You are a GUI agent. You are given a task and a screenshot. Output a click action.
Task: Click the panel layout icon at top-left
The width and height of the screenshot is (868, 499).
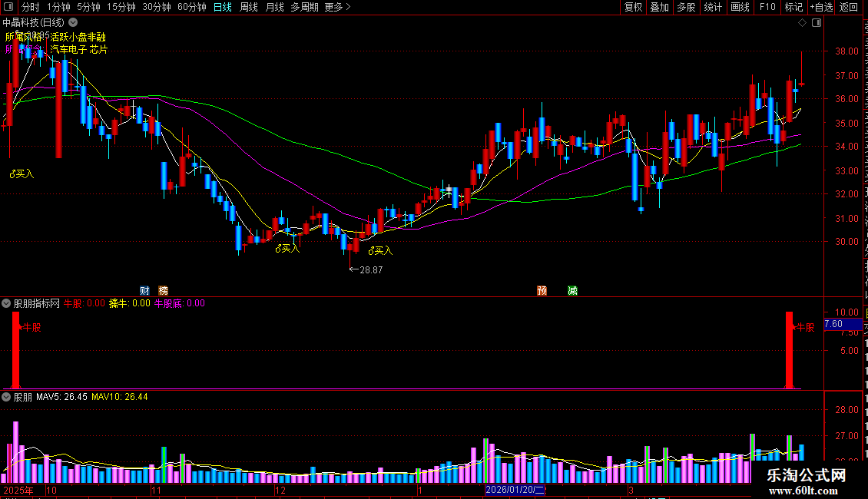(x=8, y=7)
